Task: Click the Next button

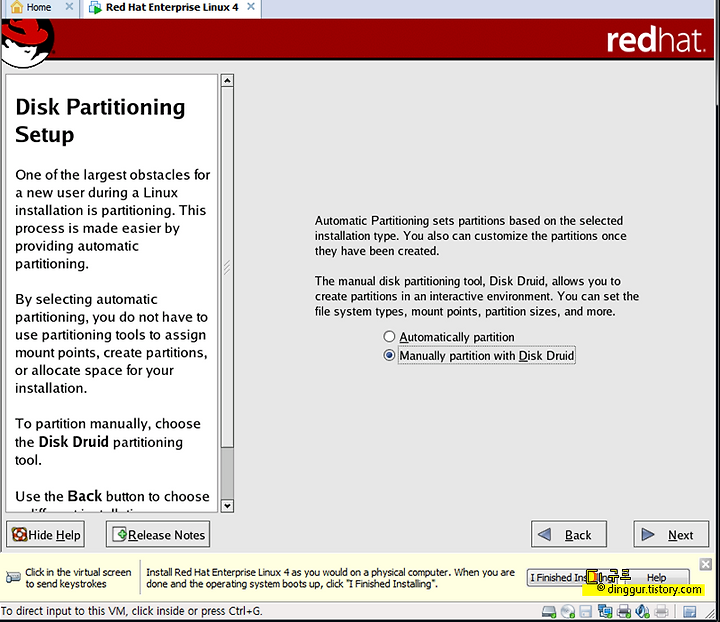Action: 671,534
